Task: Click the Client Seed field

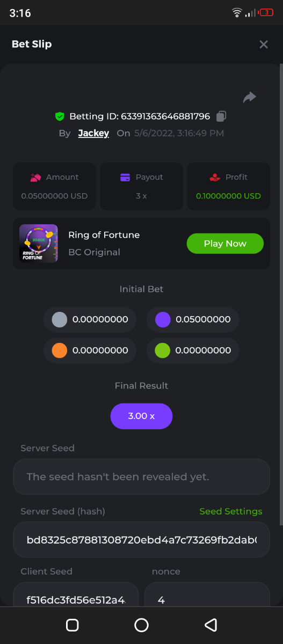Action: [x=76, y=599]
